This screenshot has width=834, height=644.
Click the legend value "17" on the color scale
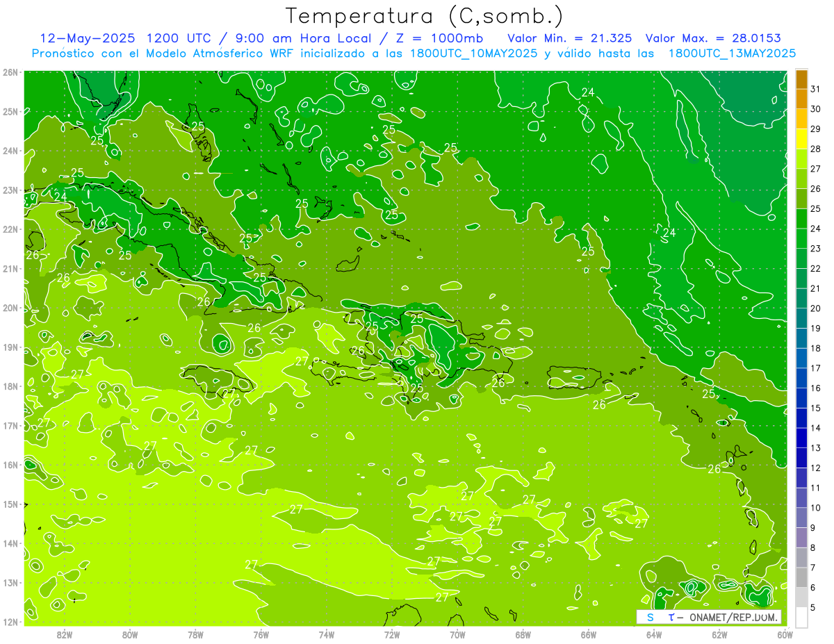pos(815,368)
